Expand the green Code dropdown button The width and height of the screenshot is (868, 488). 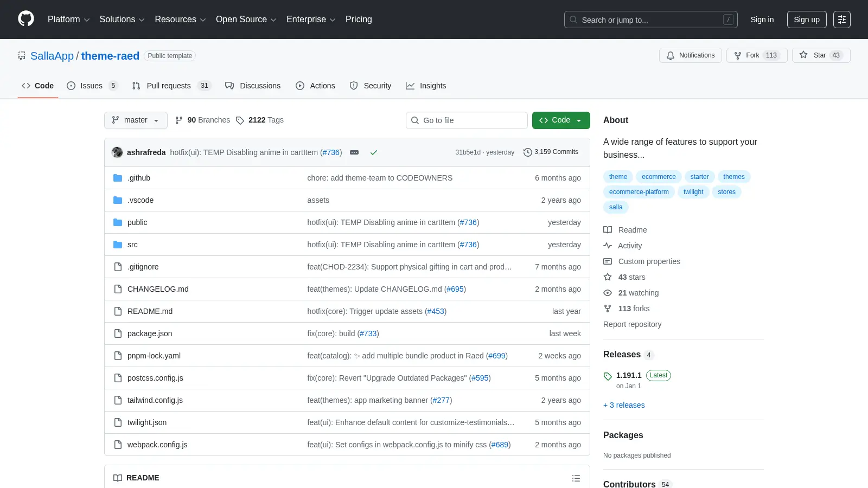pos(561,120)
